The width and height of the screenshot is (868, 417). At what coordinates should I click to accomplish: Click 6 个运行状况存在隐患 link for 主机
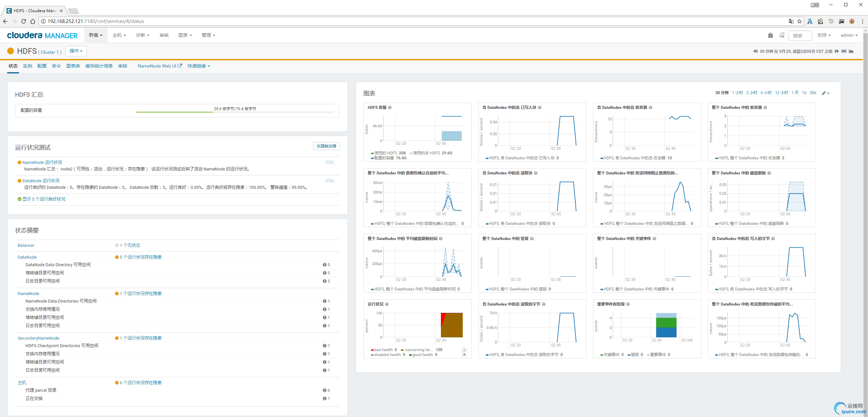click(141, 383)
